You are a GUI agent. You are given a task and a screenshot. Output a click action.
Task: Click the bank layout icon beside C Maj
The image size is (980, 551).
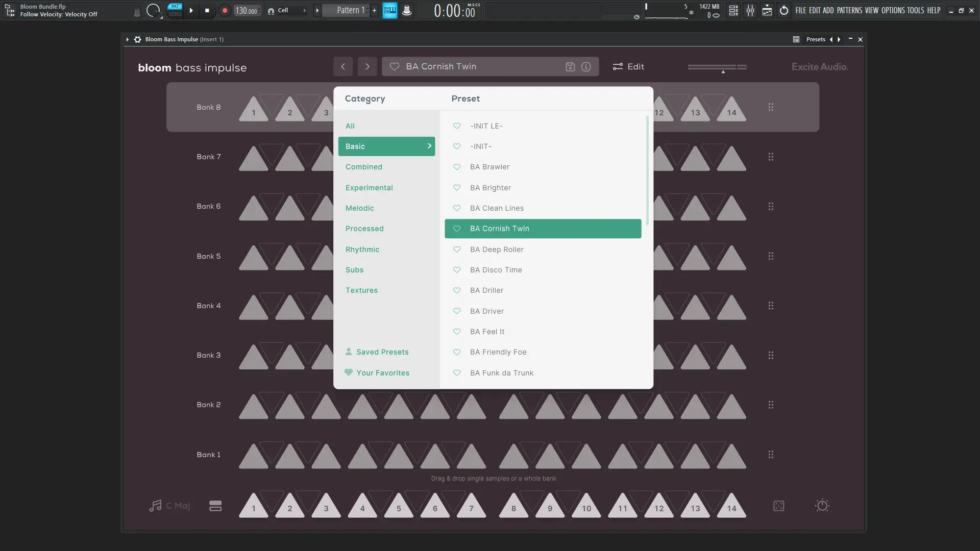pyautogui.click(x=215, y=506)
